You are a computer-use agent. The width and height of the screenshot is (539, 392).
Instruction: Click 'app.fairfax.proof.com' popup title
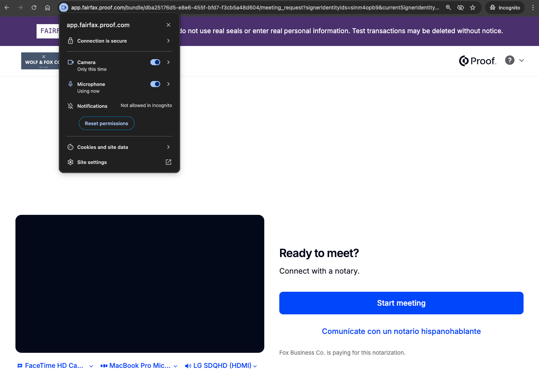click(x=98, y=25)
